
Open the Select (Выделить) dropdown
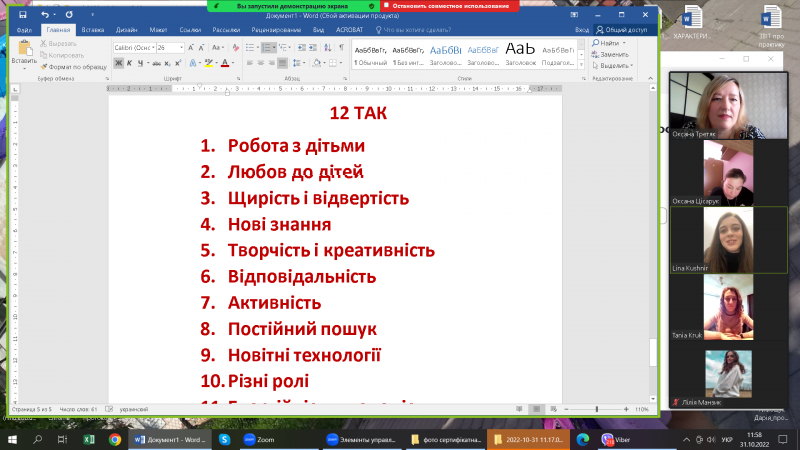(612, 65)
